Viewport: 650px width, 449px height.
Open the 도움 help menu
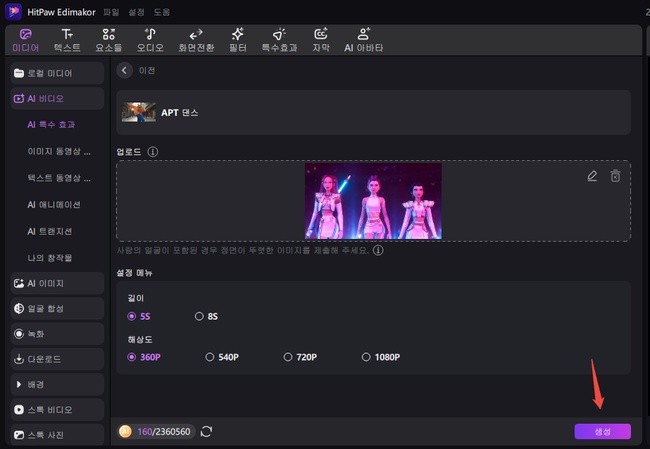162,12
